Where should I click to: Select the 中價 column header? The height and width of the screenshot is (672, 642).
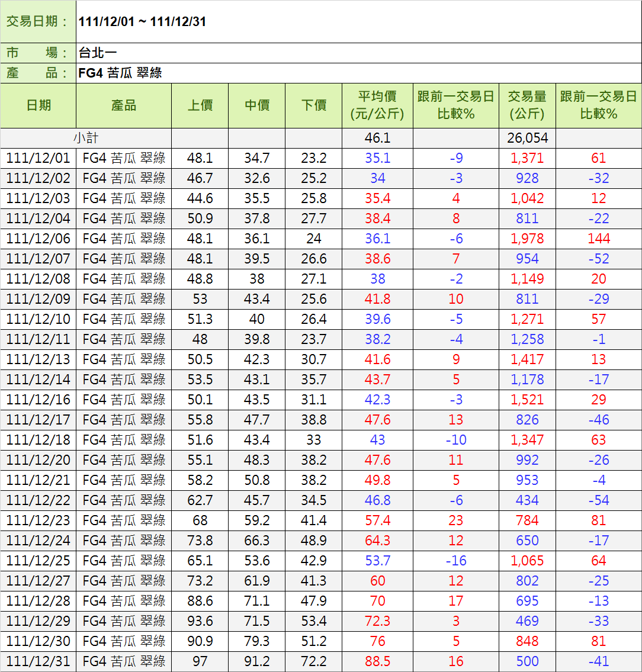pyautogui.click(x=256, y=105)
